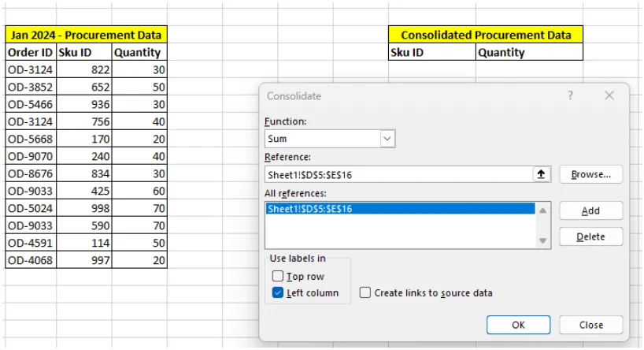Select Sku ID cell 834
Viewport: 644px width, 350px height.
pos(83,173)
